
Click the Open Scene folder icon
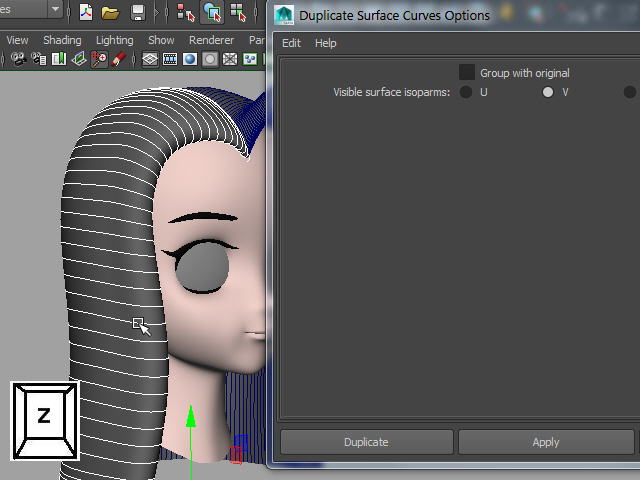tap(110, 12)
